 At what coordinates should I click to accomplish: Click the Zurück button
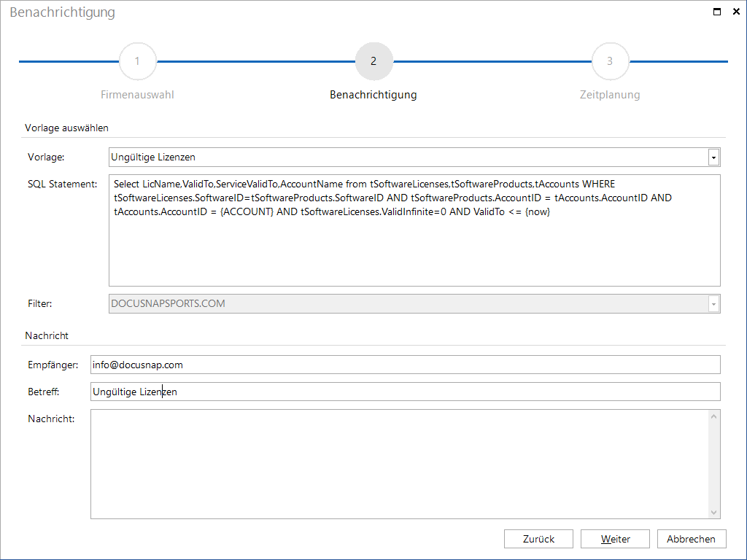pos(539,539)
